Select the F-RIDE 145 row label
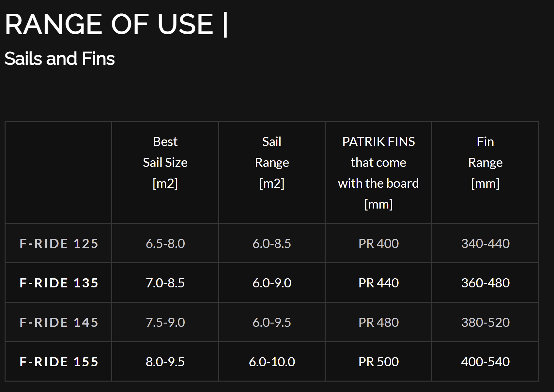Viewport: 554px width, 392px height. point(59,322)
